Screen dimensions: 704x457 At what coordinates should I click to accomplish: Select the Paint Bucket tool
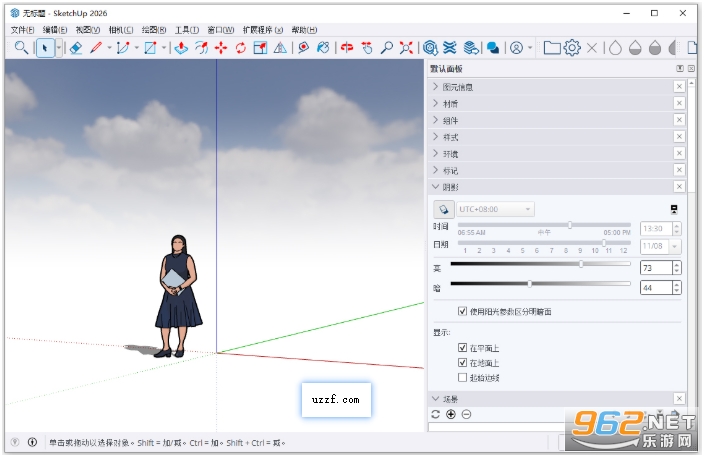[323, 48]
